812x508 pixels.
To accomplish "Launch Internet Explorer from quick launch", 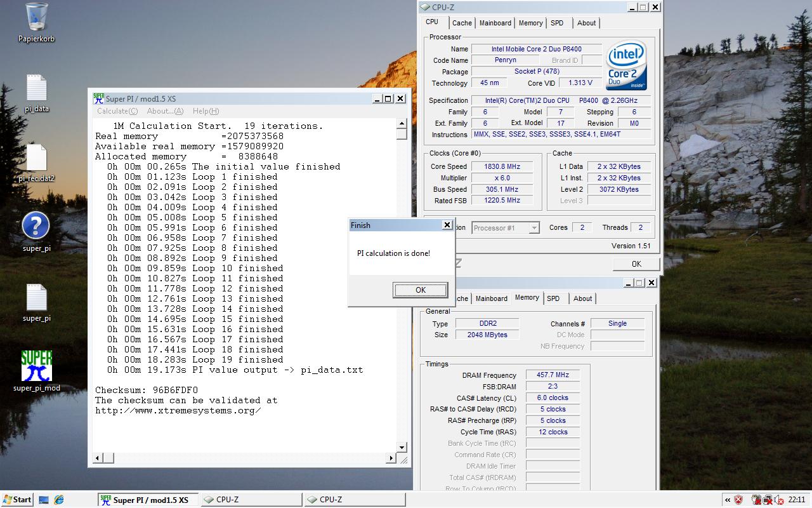I will 59,500.
